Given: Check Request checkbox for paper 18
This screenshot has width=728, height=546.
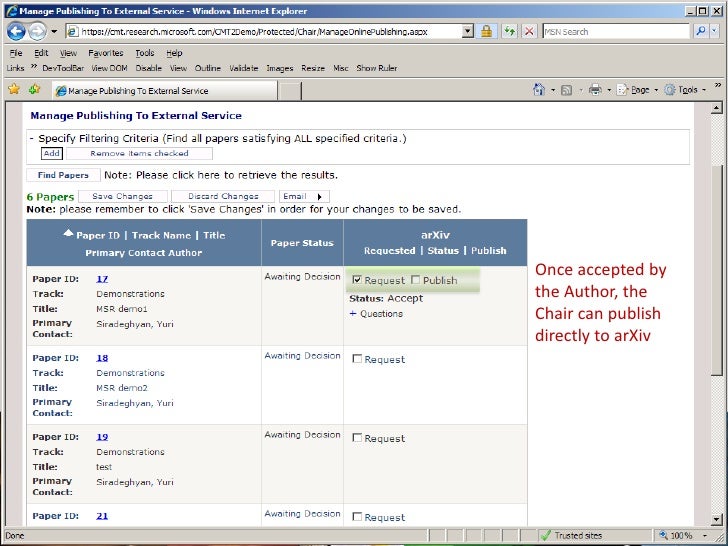Looking at the screenshot, I should [x=357, y=358].
